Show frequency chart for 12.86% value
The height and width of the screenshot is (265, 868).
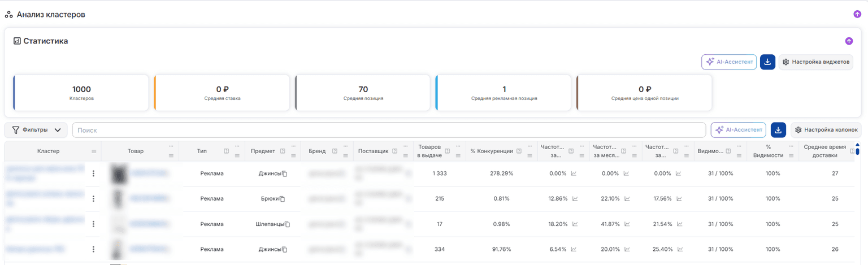tap(575, 199)
